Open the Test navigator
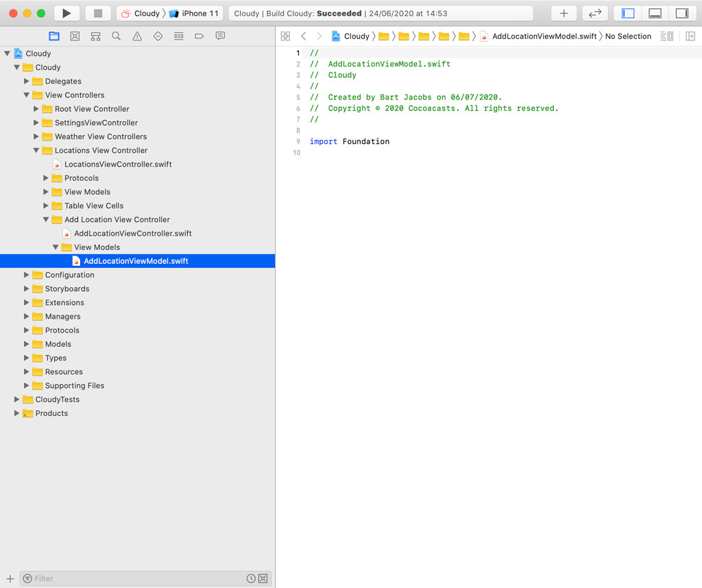Viewport: 702px width, 588px height. tap(157, 36)
